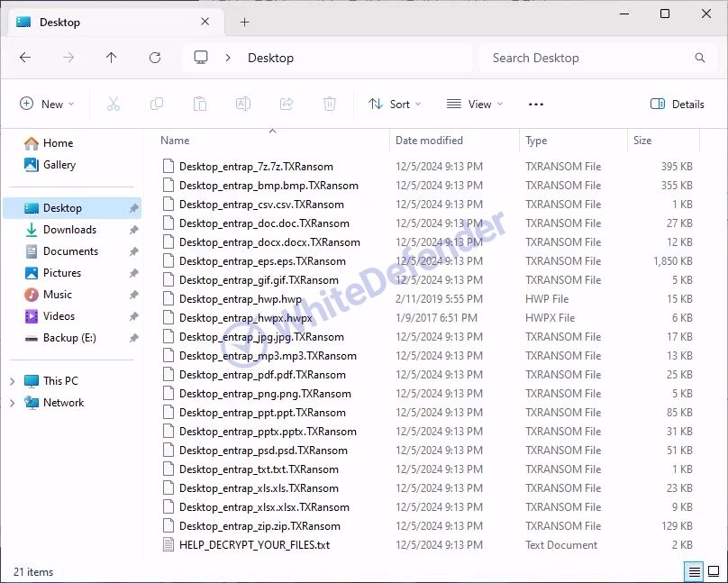Screen dimensions: 728x583
Task: Select file Desktop_entrap_mp3.mp3.TXRansom
Action: 268,356
